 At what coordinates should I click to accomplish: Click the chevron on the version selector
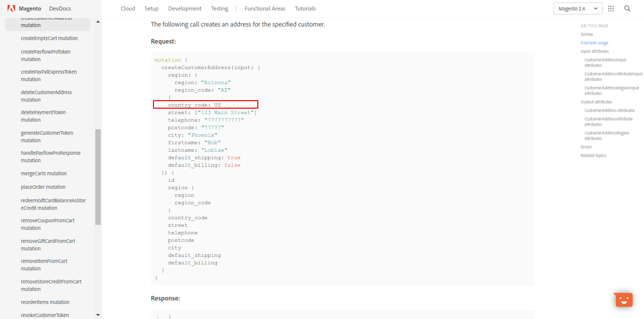tap(595, 8)
